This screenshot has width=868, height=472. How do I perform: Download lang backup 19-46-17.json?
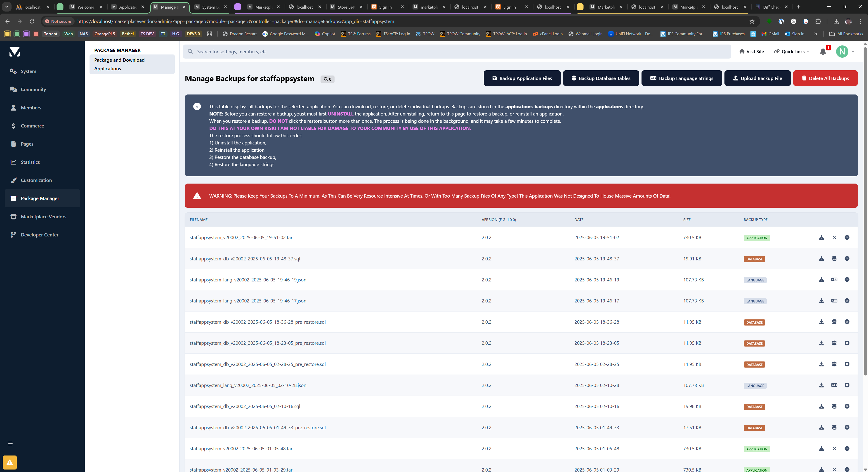tap(821, 301)
